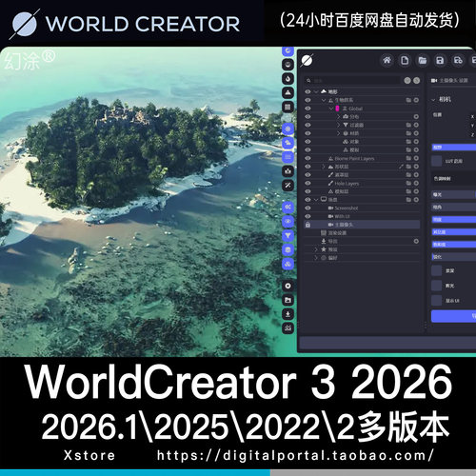Toggle visibility eye of the Global row
The image size is (476, 476).
click(x=307, y=109)
